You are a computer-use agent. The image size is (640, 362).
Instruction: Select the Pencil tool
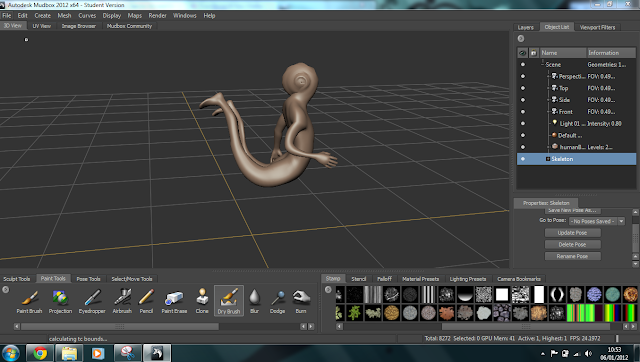pyautogui.click(x=146, y=301)
